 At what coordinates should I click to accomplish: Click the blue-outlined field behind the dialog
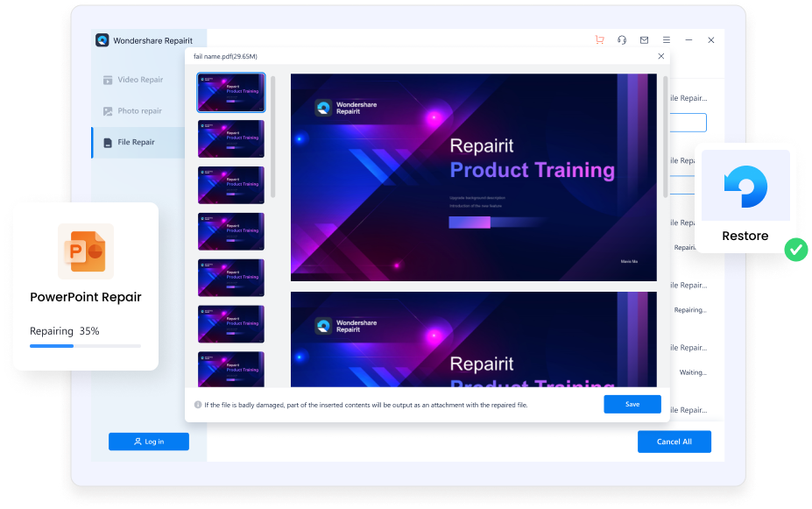click(688, 123)
